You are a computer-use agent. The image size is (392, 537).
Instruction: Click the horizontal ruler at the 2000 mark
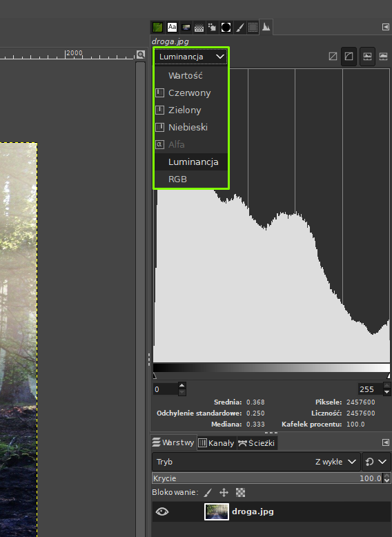click(x=74, y=54)
